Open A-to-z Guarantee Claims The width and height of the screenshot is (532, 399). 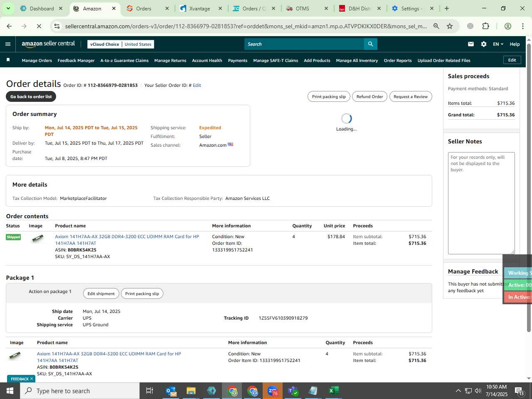124,61
